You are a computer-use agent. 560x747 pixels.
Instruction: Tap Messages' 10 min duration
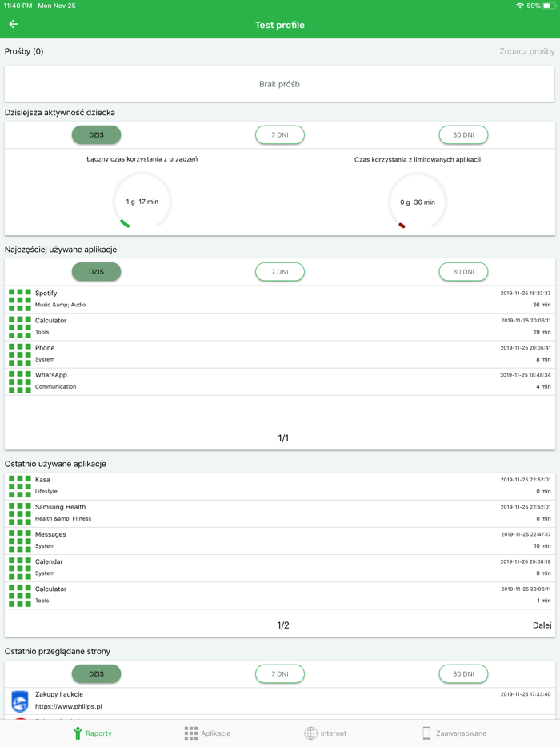tap(542, 546)
